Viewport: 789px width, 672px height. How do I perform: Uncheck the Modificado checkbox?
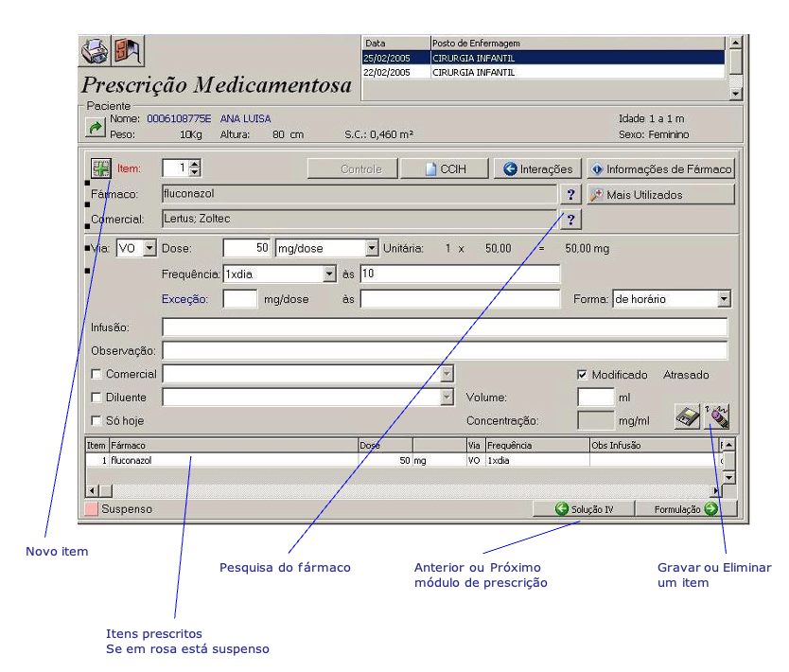point(582,375)
